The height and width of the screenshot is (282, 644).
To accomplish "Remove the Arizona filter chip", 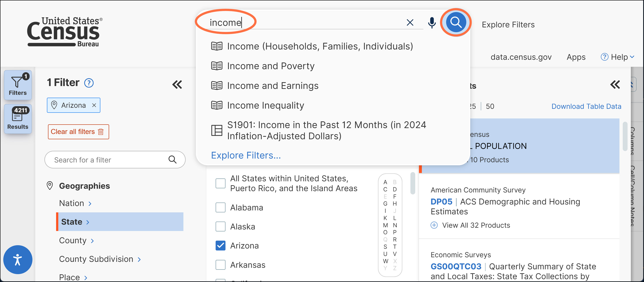I will click(94, 105).
